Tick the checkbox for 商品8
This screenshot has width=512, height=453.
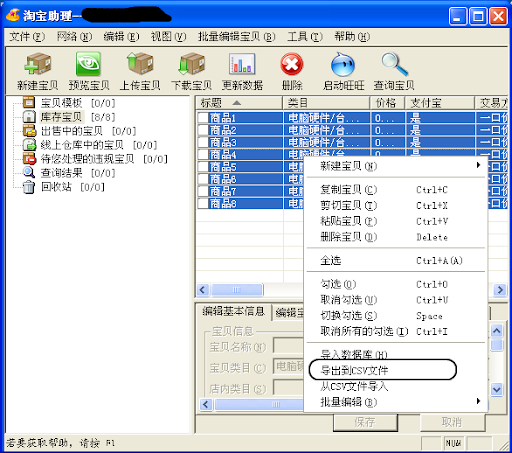coord(203,203)
